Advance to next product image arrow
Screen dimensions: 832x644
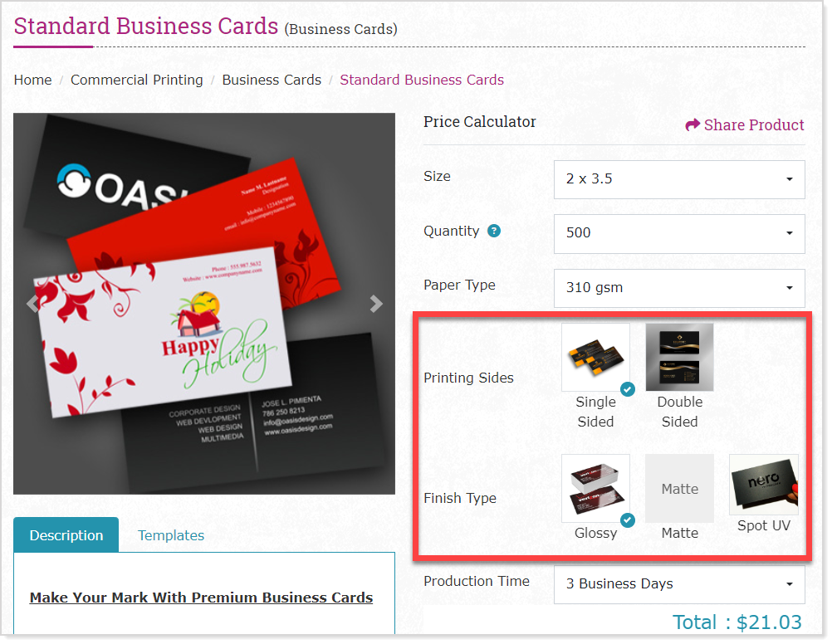tap(376, 304)
